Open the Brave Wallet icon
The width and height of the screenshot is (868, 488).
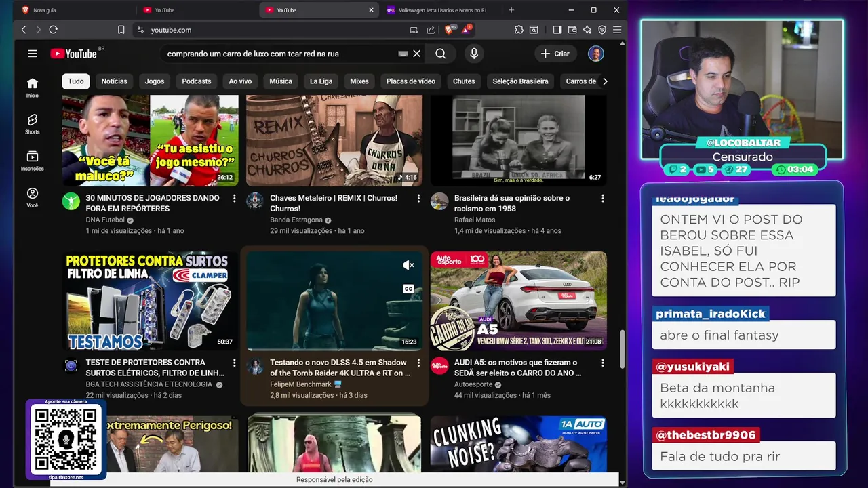pos(572,30)
